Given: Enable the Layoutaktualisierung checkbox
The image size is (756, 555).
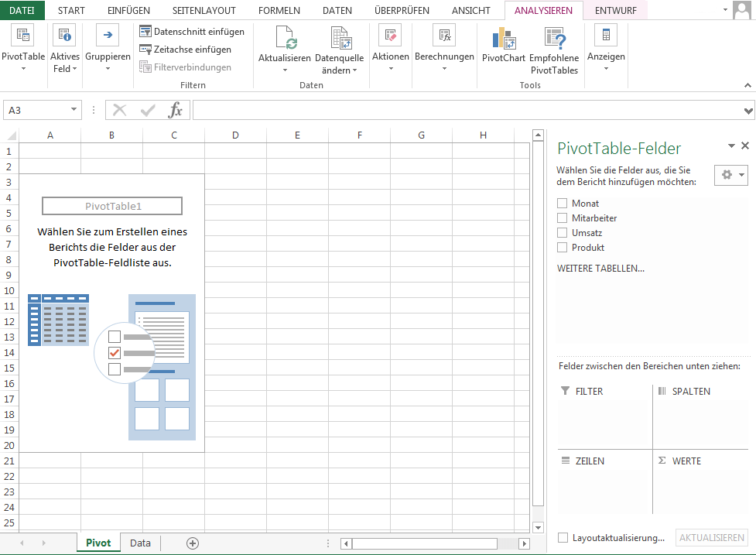Looking at the screenshot, I should 563,538.
